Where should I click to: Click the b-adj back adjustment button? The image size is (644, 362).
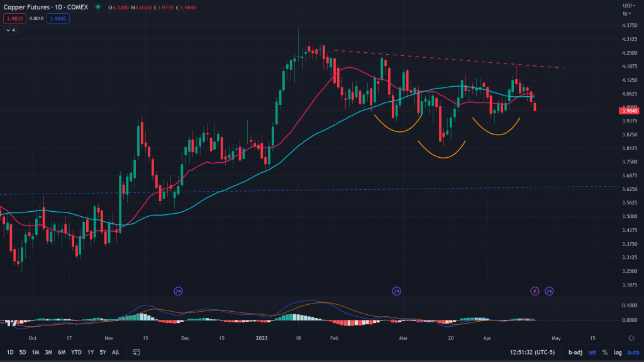tap(575, 353)
